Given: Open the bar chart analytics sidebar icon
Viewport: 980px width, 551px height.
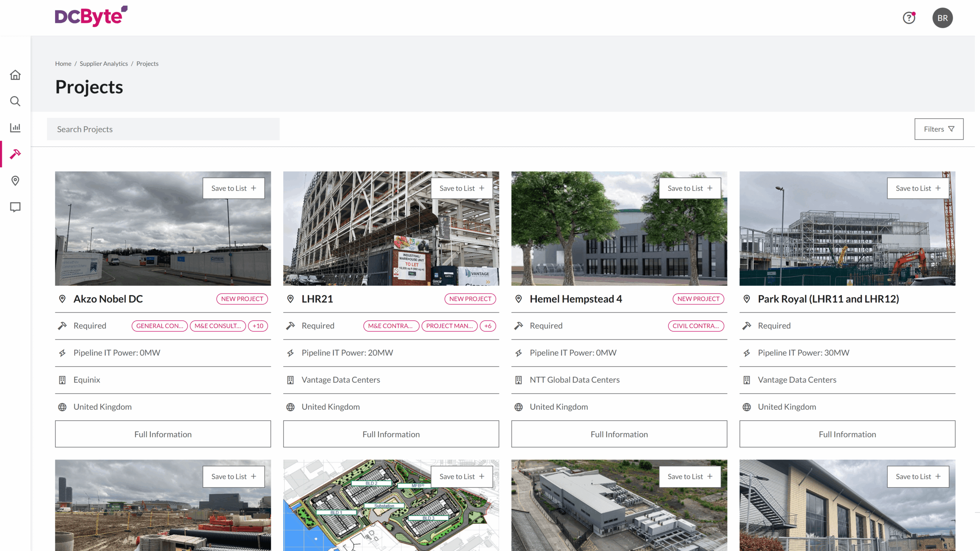Looking at the screenshot, I should point(15,127).
